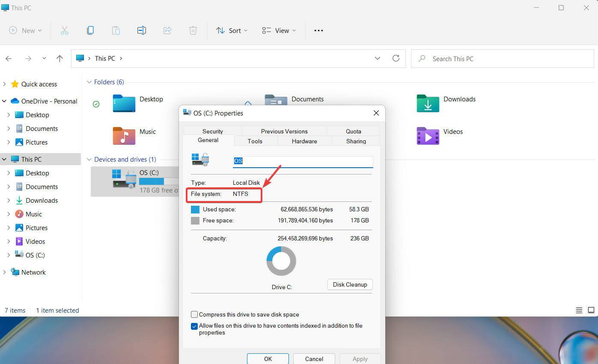The width and height of the screenshot is (598, 364).
Task: Paste from clipboard using the Paste icon
Action: 116,30
